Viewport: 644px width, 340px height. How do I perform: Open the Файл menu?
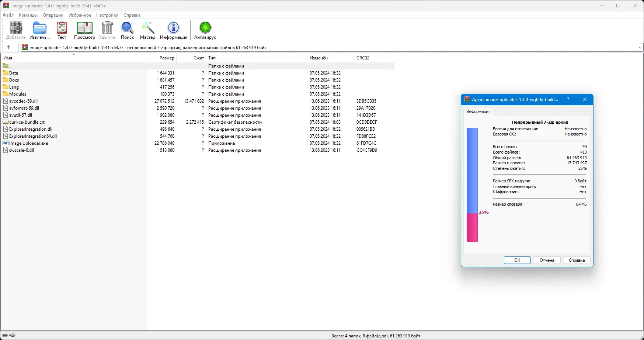(8, 15)
